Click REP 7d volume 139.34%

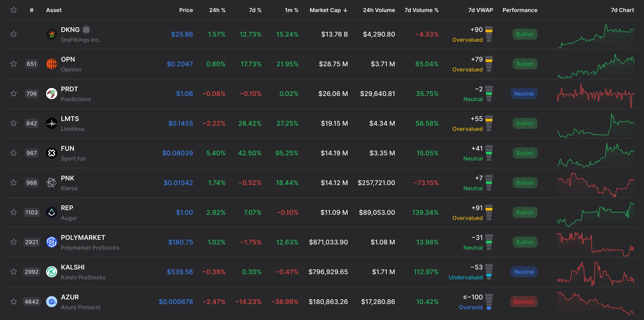425,213
